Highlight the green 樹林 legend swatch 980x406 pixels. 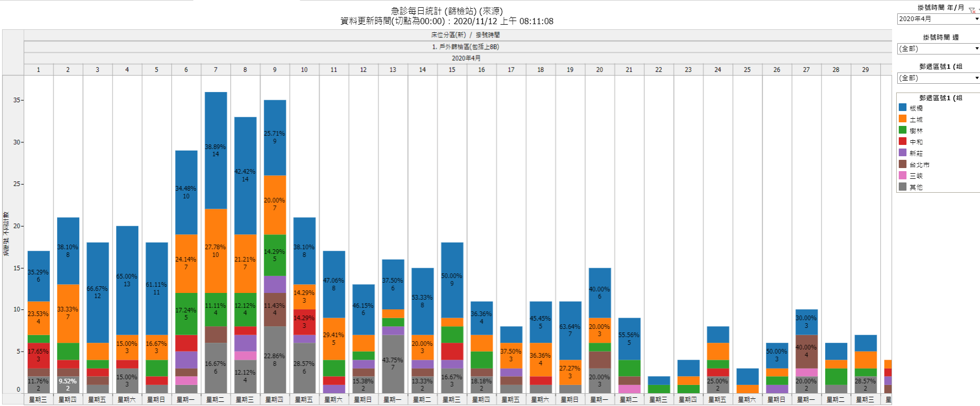(x=902, y=130)
